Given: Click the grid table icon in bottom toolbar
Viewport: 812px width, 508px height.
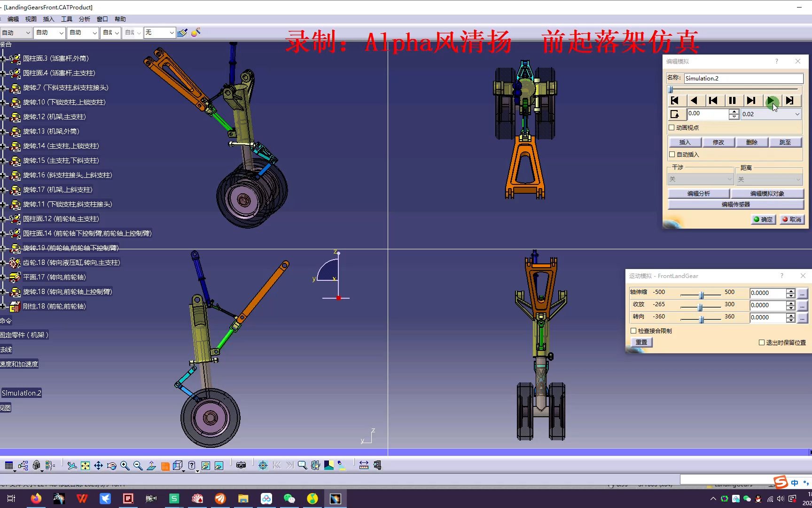Looking at the screenshot, I should coord(9,466).
